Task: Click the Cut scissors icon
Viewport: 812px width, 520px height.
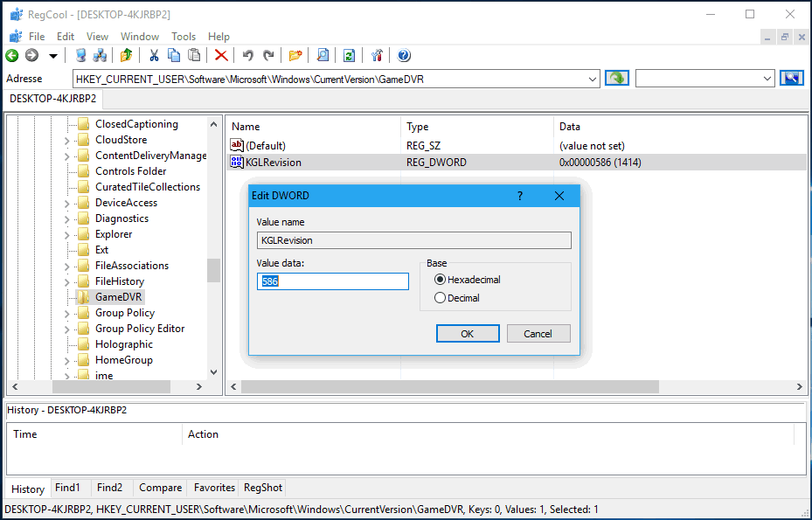Action: tap(154, 55)
